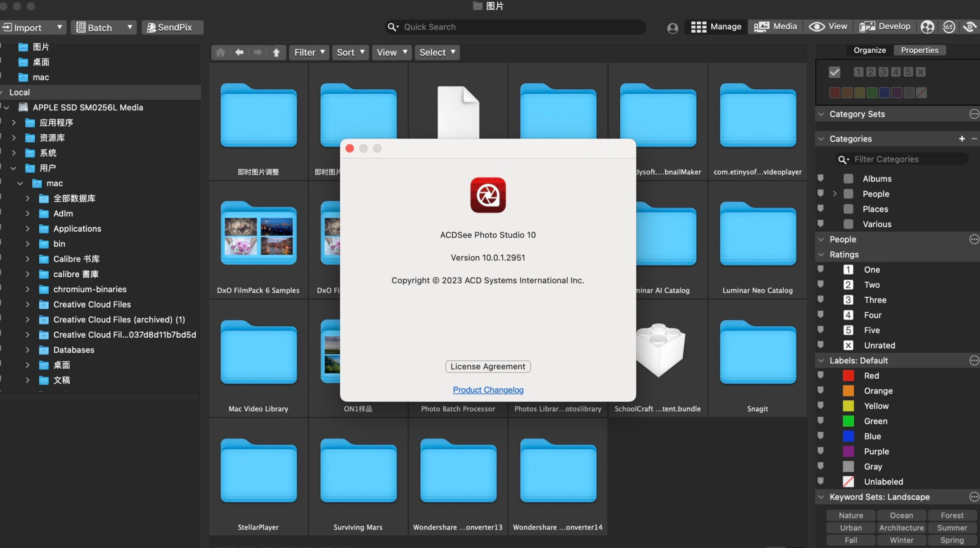Expand the Applications folder in tree
The width and height of the screenshot is (980, 548).
click(x=27, y=228)
